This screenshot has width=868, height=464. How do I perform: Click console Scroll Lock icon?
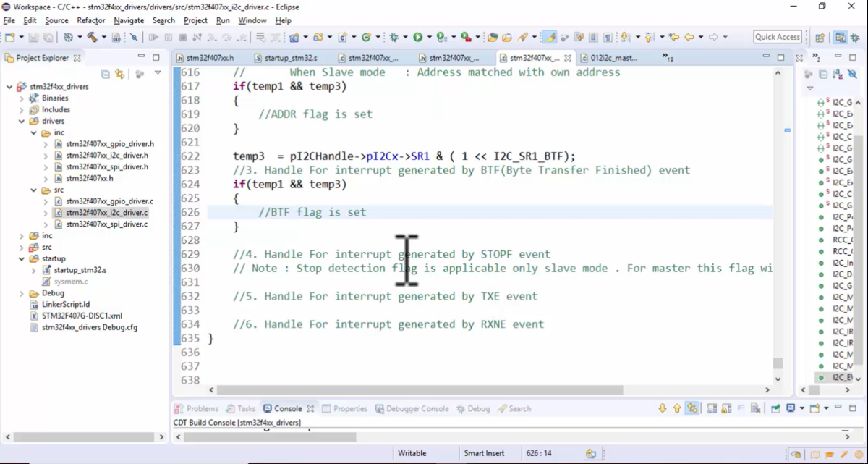click(726, 408)
